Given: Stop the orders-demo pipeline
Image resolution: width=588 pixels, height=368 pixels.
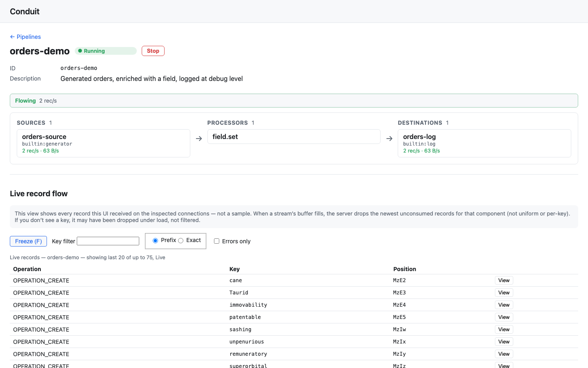Looking at the screenshot, I should coord(153,51).
